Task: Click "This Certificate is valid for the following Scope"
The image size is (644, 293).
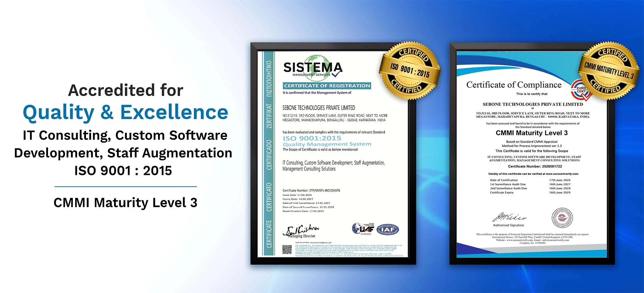Action: [532, 151]
